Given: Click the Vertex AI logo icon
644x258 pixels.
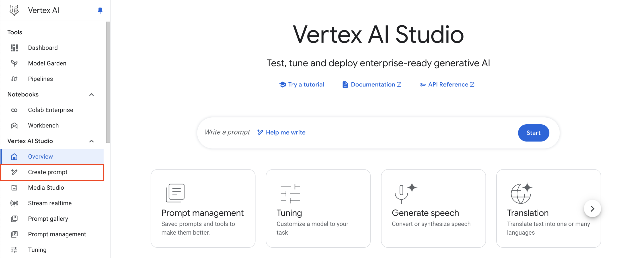Looking at the screenshot, I should (14, 10).
